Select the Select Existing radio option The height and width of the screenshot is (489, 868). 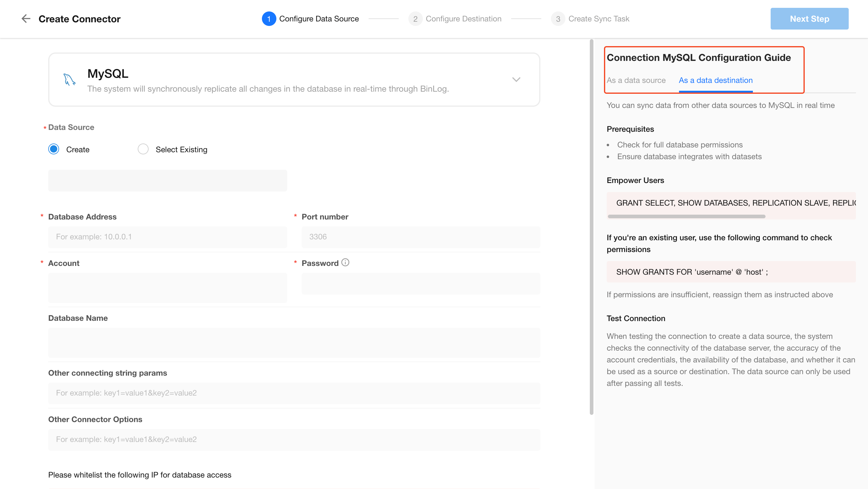143,149
